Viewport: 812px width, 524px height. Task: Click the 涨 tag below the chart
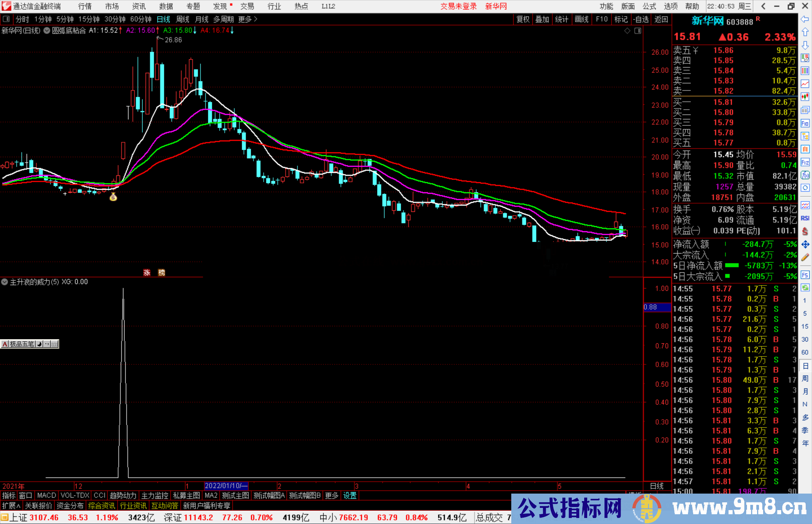147,272
